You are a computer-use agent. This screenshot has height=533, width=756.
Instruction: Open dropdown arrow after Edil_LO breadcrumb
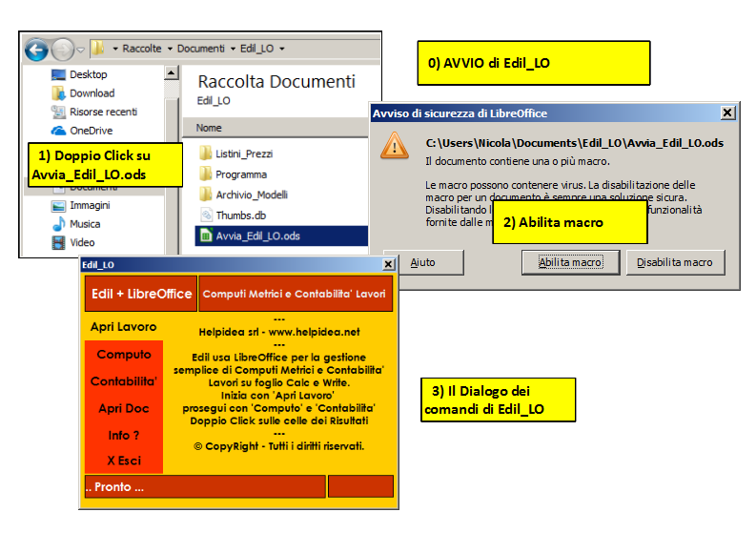coord(282,49)
